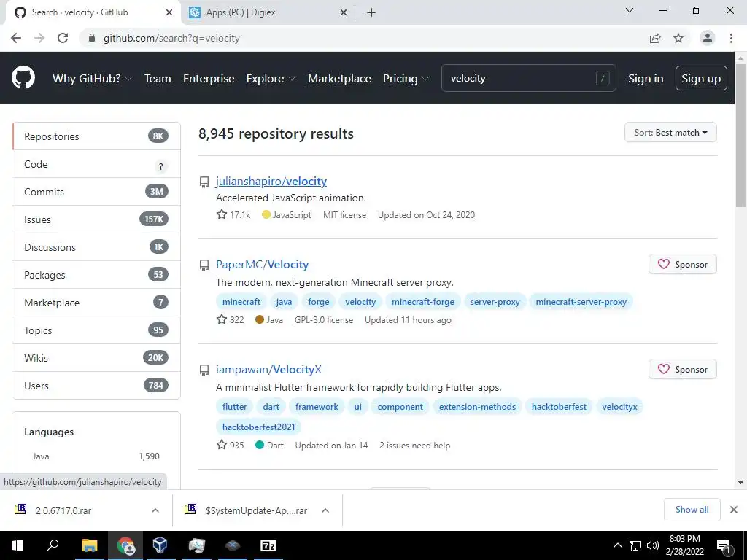Click the volume speaker tray icon
This screenshot has width=747, height=560.
tap(653, 545)
